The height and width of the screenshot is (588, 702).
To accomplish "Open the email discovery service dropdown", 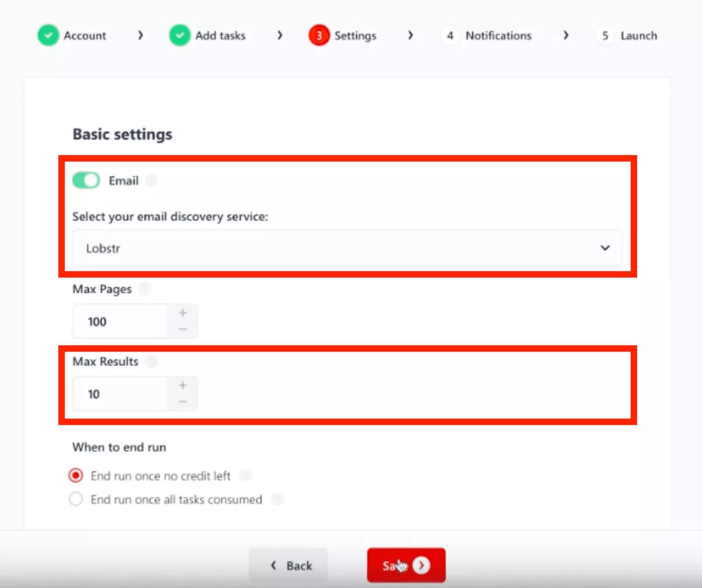I will (x=347, y=248).
